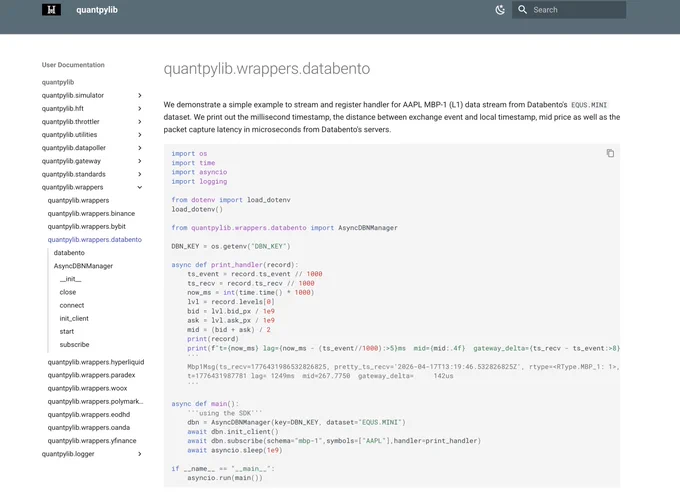Viewport: 680px width, 497px height.
Task: Select the nested quantpylib.wrappers page link
Action: 78,200
